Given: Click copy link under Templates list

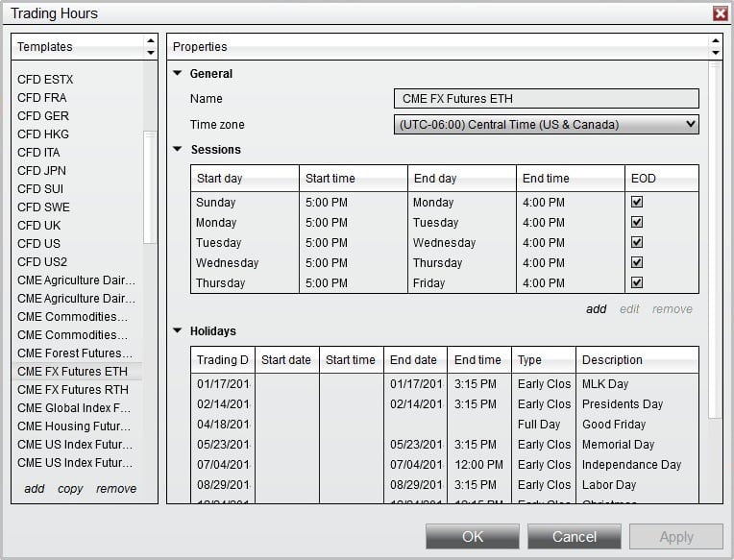Looking at the screenshot, I should point(70,489).
